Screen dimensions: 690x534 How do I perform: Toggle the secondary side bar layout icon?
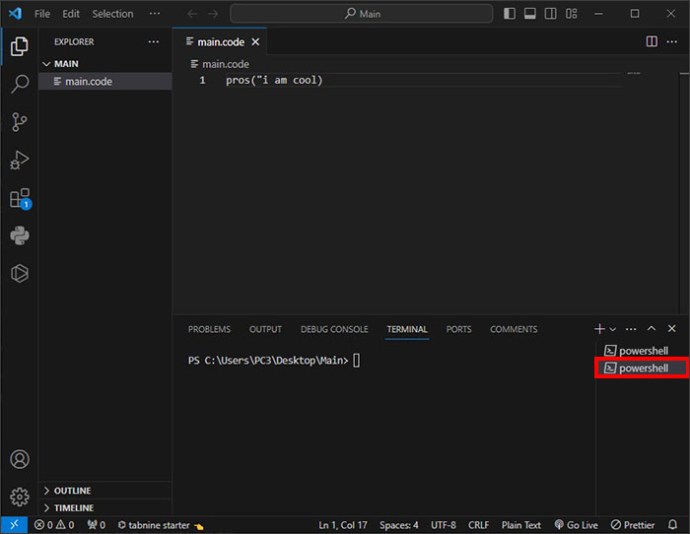point(550,14)
